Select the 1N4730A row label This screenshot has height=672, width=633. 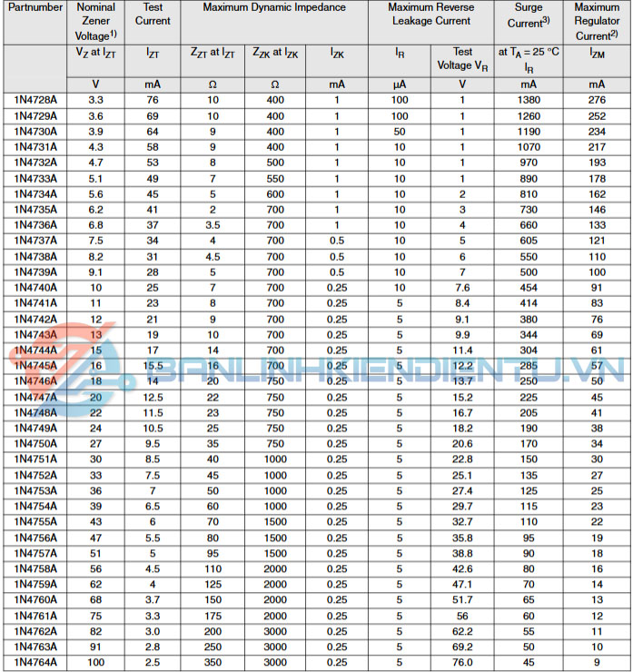[35, 132]
